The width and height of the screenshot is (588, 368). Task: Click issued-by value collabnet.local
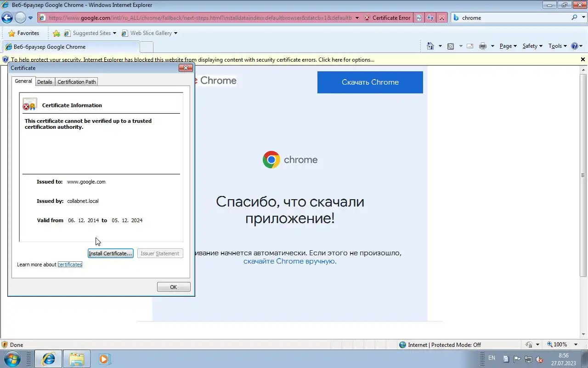83,201
